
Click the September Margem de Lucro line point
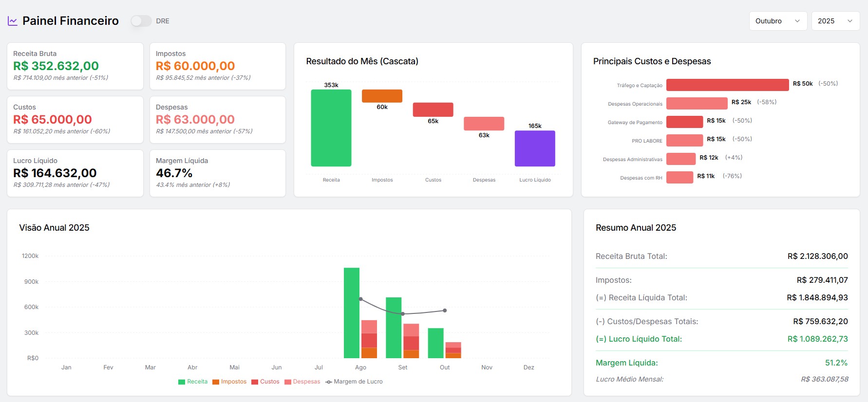pos(403,314)
